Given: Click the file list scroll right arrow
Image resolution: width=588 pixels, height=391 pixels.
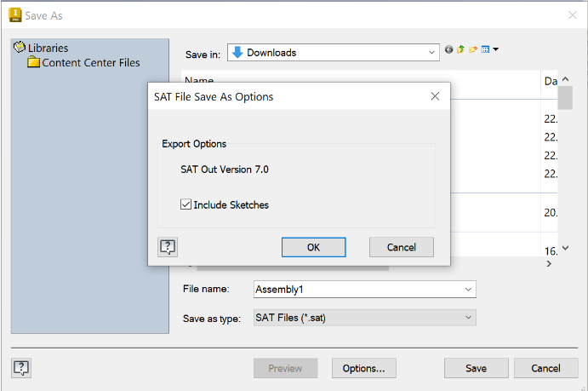Looking at the screenshot, I should [549, 265].
